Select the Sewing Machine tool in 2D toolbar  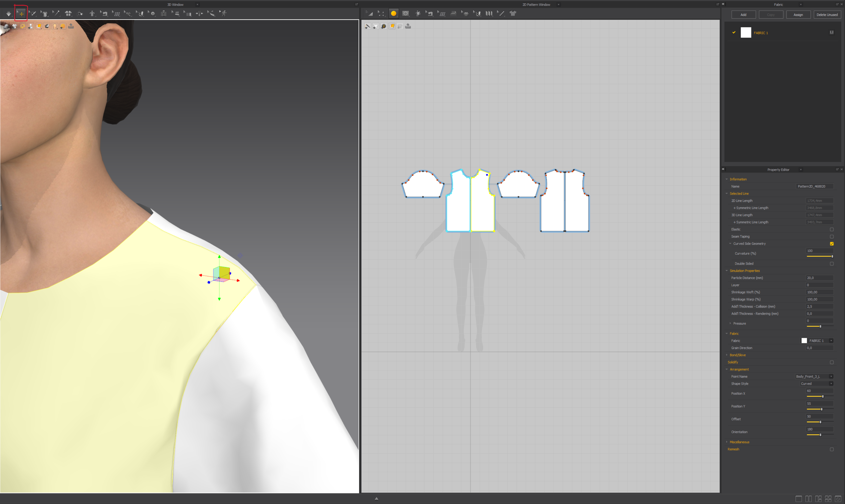click(x=430, y=14)
